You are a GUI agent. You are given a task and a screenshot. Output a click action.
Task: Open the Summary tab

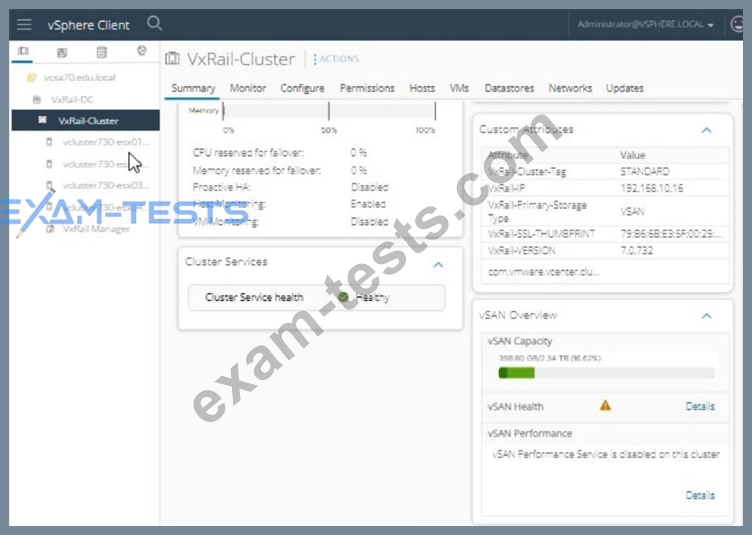coord(193,88)
